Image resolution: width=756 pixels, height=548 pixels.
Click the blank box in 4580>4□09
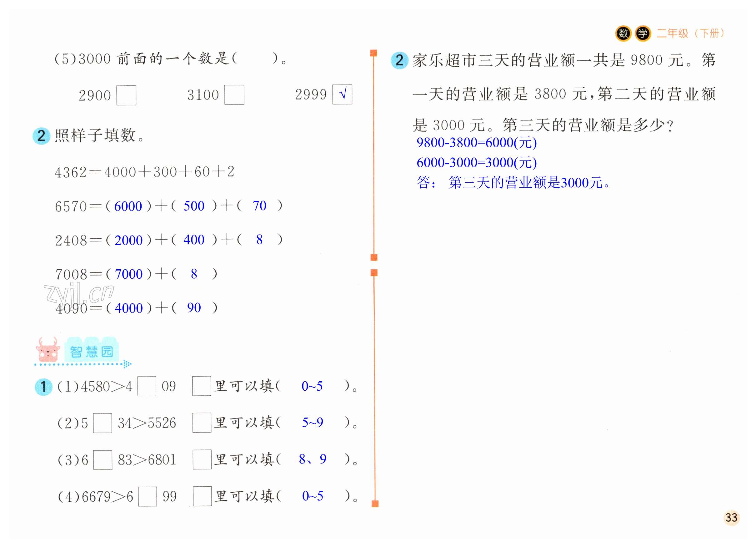[x=147, y=386]
